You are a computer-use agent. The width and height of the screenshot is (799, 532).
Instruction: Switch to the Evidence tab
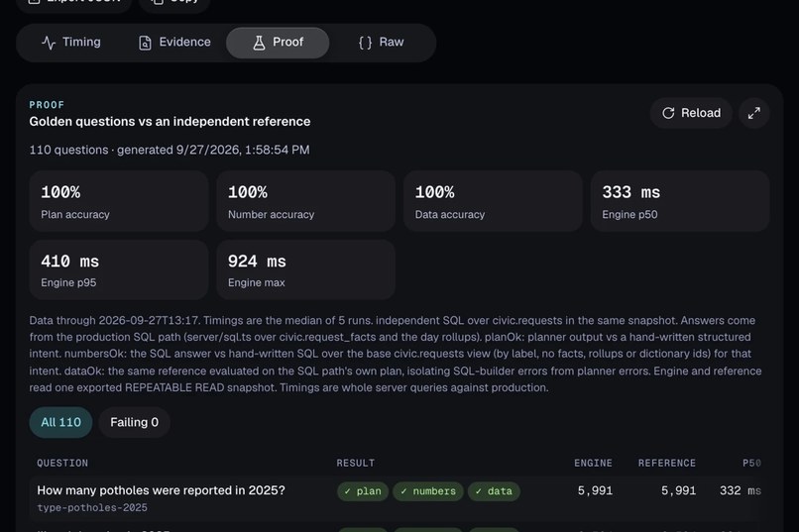(x=174, y=43)
